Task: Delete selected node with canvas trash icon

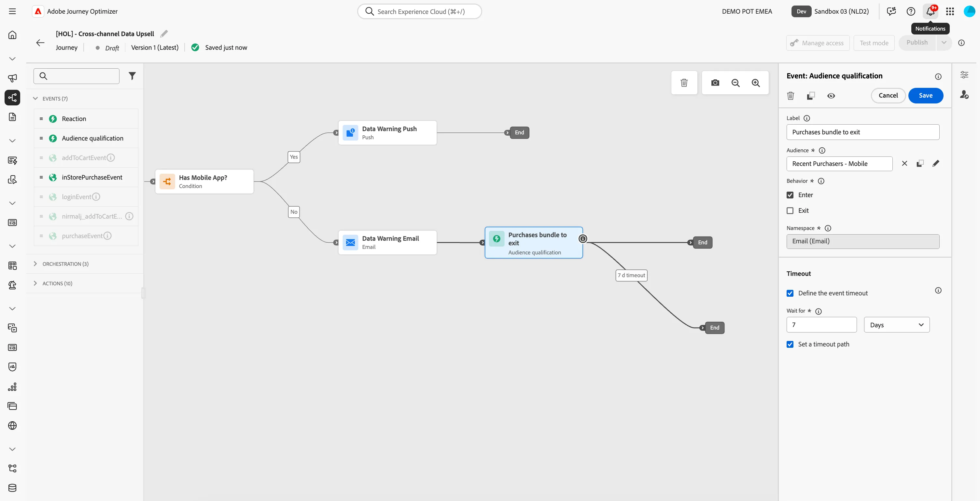Action: (684, 83)
